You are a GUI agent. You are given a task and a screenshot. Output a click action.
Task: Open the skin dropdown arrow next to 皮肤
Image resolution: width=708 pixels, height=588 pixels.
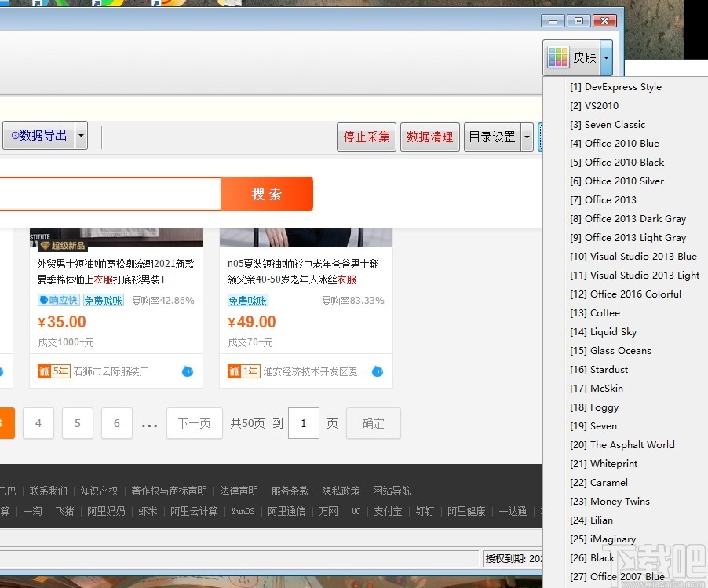pos(604,56)
